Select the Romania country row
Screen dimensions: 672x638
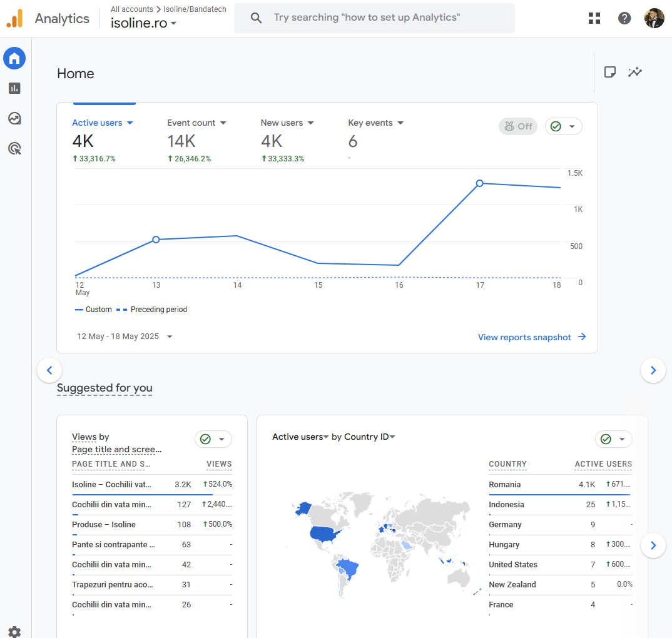tap(561, 485)
